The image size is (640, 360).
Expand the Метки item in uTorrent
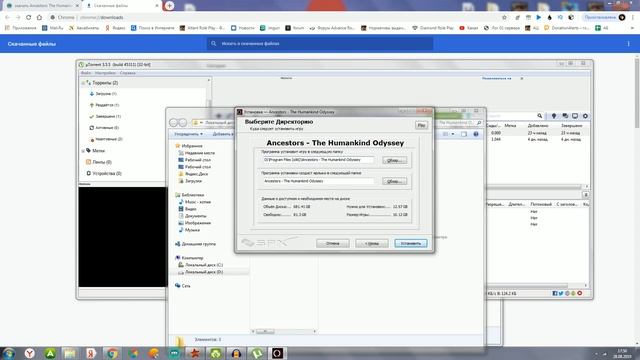[83, 151]
